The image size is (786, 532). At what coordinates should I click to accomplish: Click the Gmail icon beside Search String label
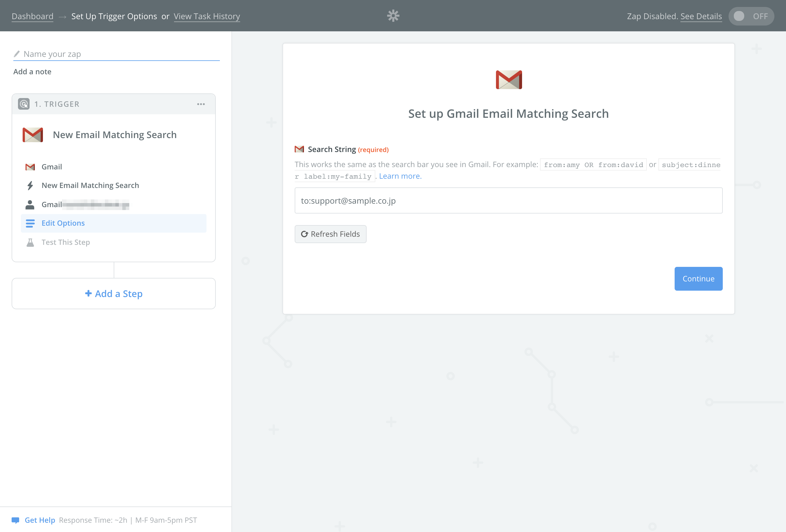tap(299, 149)
